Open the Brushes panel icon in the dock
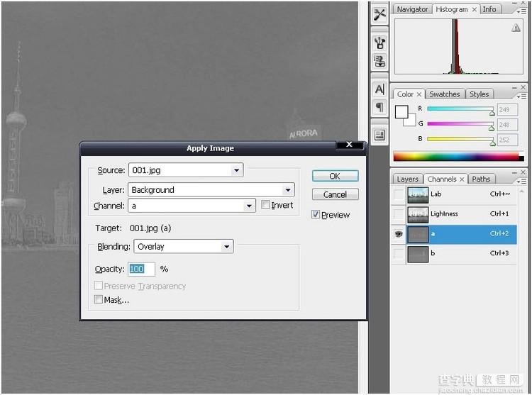Screen dimensions: 532x395 [x=379, y=43]
